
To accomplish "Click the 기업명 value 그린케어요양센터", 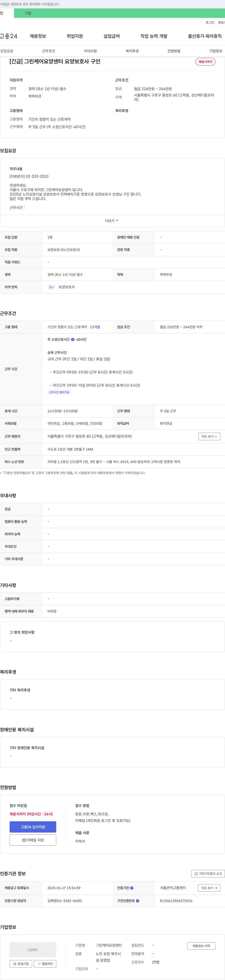I will [x=109, y=945].
